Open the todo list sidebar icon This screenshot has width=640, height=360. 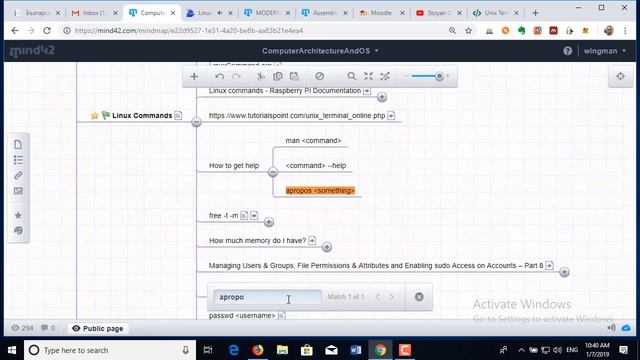pyautogui.click(x=18, y=160)
